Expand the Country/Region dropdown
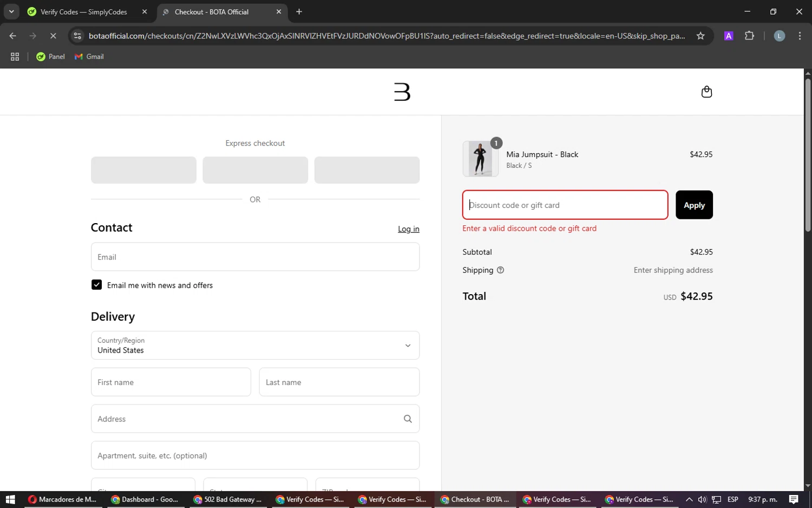812x508 pixels. (x=255, y=345)
